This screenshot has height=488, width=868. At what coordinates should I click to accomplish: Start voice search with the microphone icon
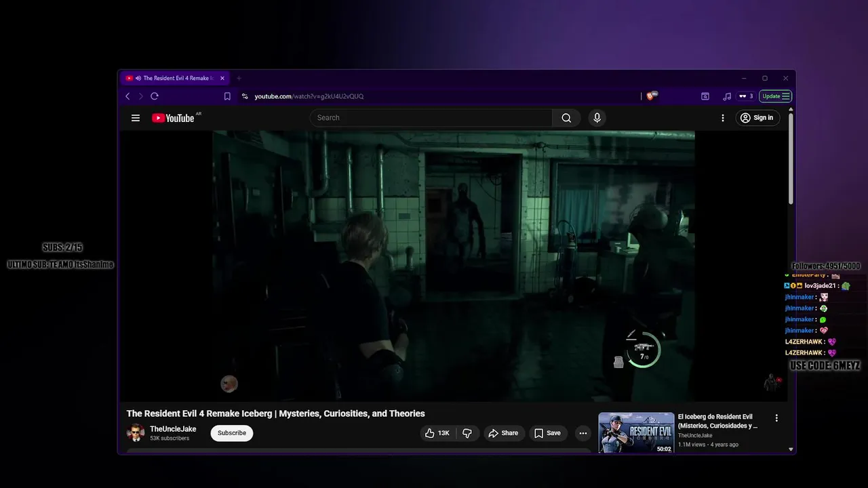(x=597, y=118)
